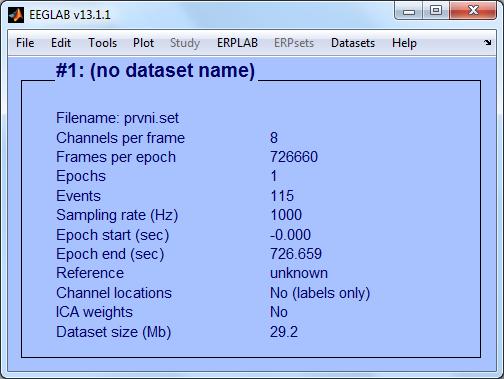This screenshot has height=379, width=504.
Task: Click the grayed Study menu
Action: pos(185,43)
